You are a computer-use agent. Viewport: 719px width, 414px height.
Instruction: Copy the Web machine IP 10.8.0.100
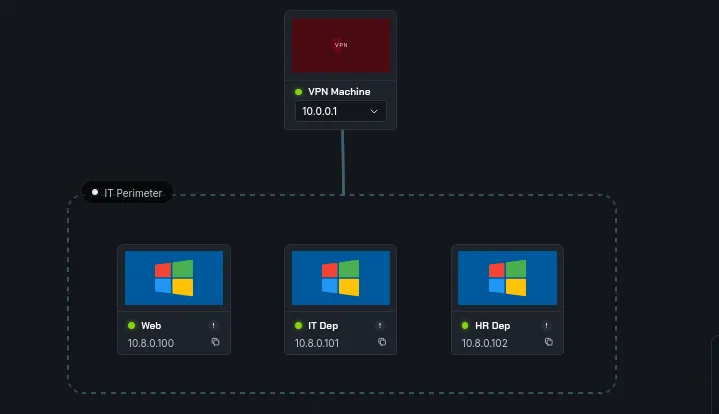point(215,342)
